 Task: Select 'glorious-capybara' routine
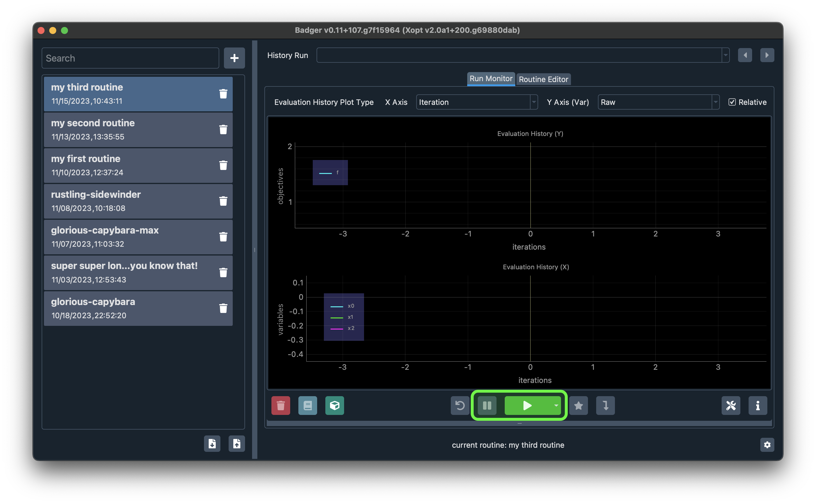tap(138, 308)
